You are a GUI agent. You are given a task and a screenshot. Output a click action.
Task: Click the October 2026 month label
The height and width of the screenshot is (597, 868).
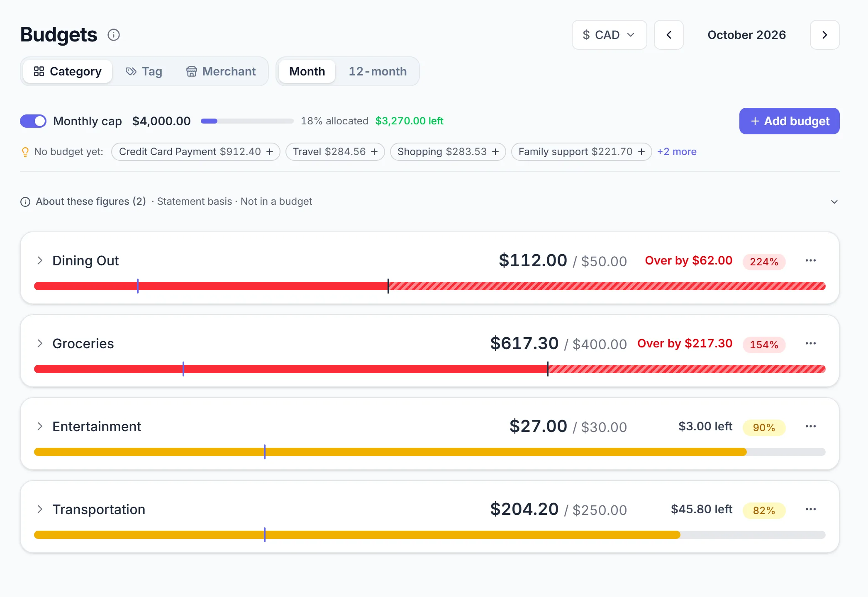(747, 35)
